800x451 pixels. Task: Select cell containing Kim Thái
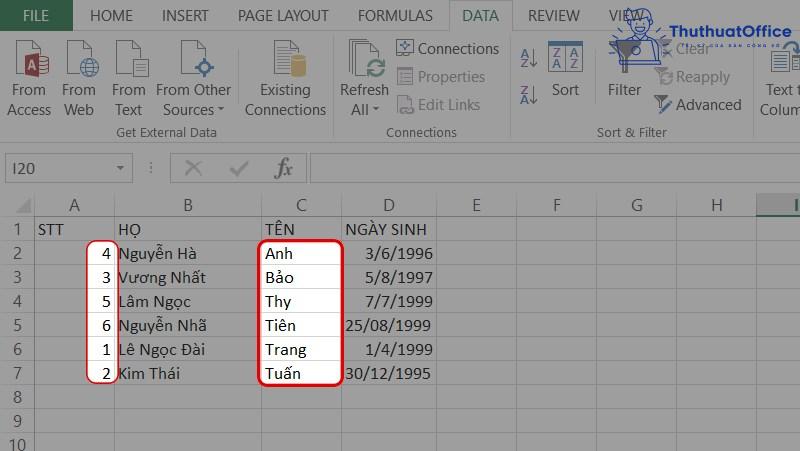tap(188, 373)
